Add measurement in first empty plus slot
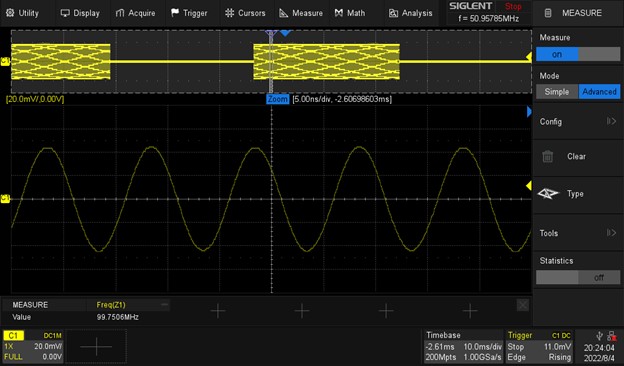The width and height of the screenshot is (624, 366). click(x=218, y=311)
